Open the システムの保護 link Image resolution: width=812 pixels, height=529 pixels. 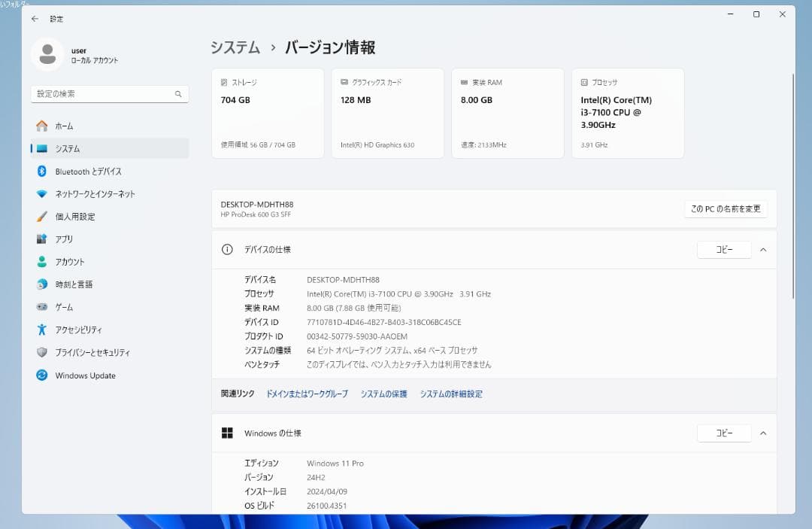384,393
